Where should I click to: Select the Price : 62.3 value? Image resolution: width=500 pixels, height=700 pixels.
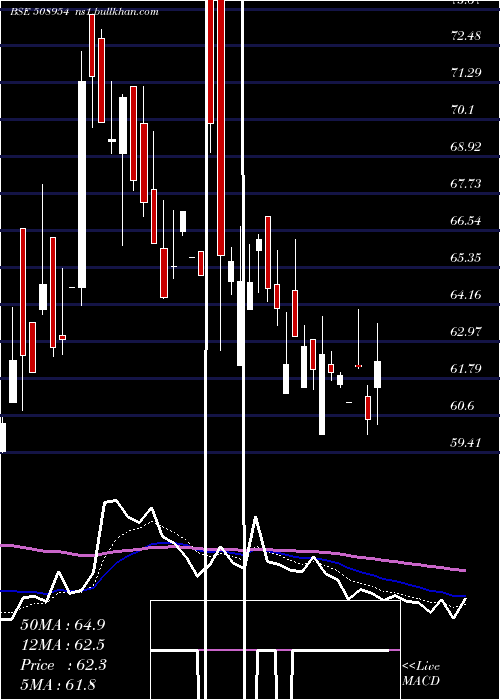tap(63, 665)
